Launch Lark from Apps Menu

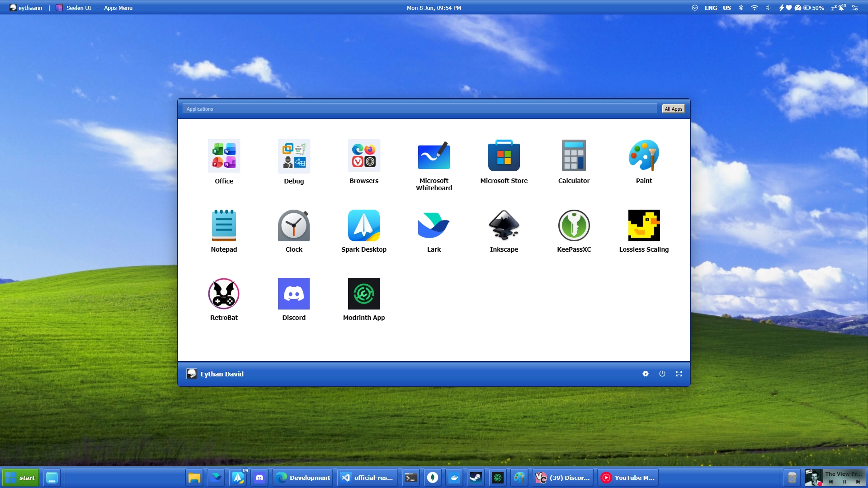(x=434, y=231)
